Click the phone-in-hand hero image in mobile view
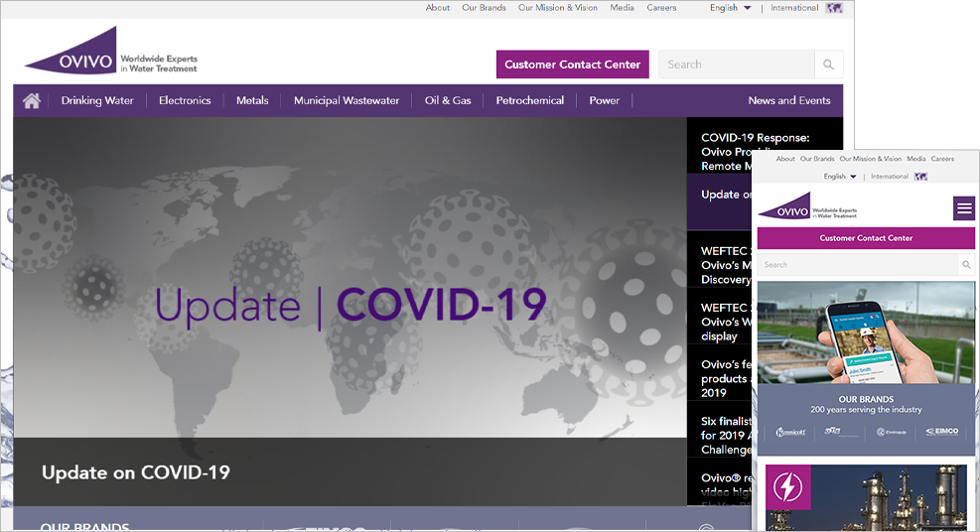 [x=866, y=332]
